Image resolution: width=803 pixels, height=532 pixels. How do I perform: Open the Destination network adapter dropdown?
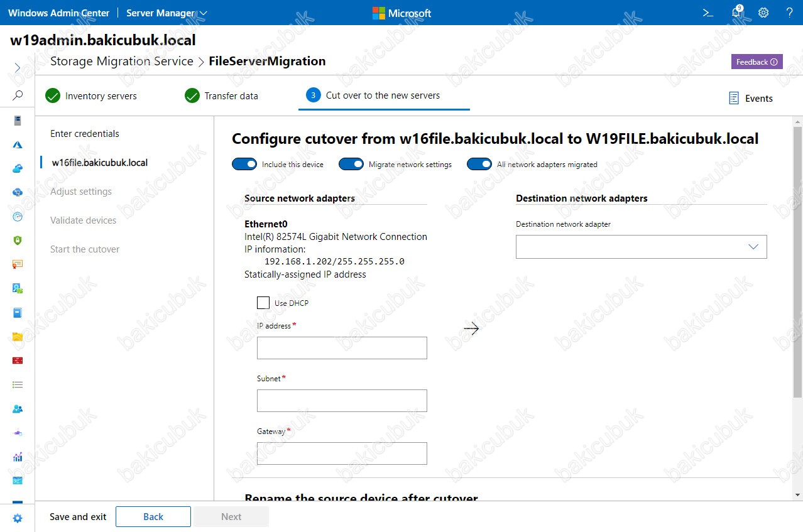[x=642, y=247]
